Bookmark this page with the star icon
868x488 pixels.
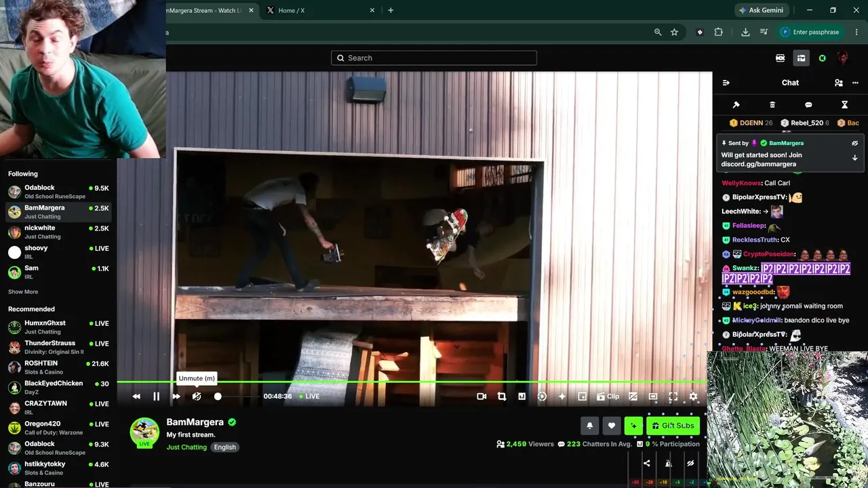[x=674, y=32]
